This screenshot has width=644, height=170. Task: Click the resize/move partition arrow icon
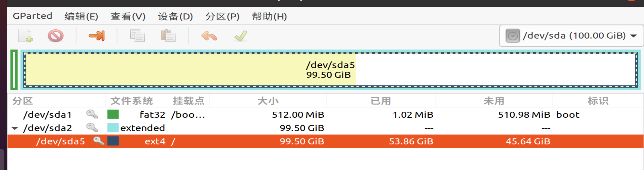coord(97,36)
